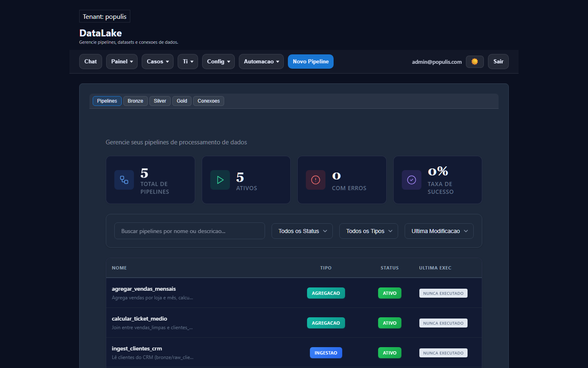588x368 pixels.
Task: Click the Sair button to log out
Action: tap(498, 61)
